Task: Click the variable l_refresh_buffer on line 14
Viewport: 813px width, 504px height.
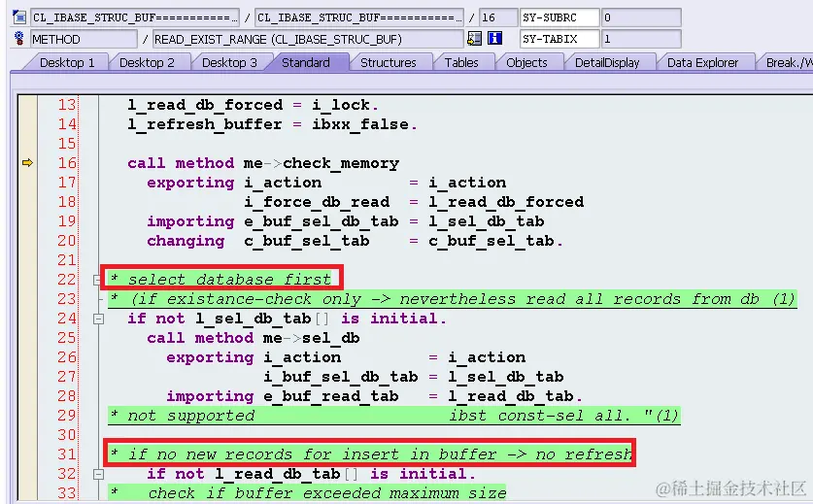Action: tap(205, 124)
